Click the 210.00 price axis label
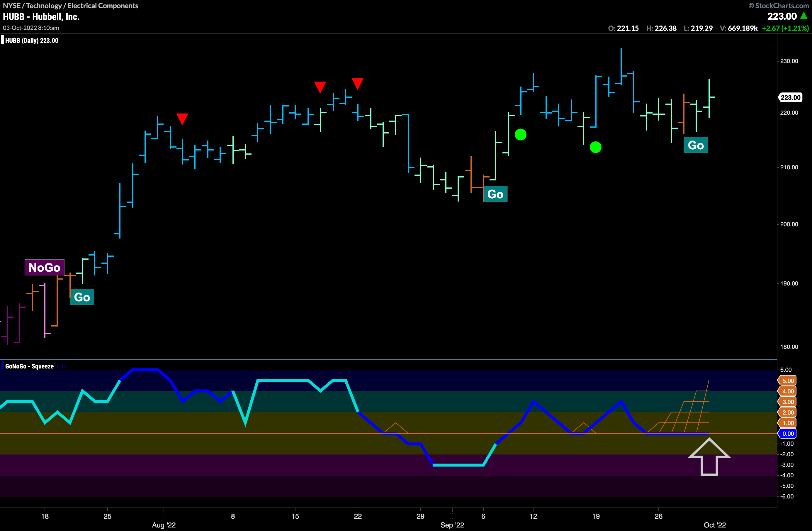Viewport: 812px width, 531px height. [x=789, y=167]
